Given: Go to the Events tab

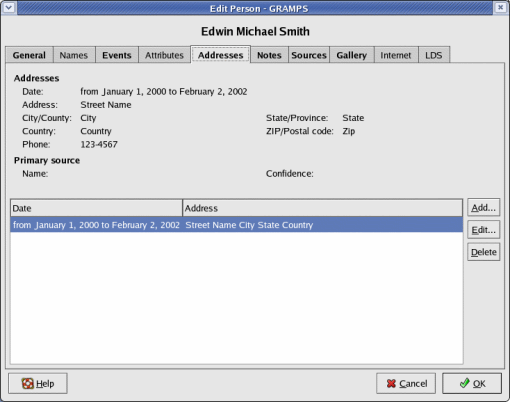Looking at the screenshot, I should (117, 55).
